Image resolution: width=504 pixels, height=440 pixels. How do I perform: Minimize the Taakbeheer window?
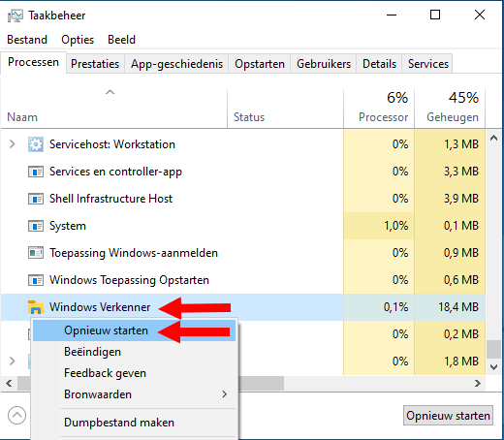click(392, 15)
